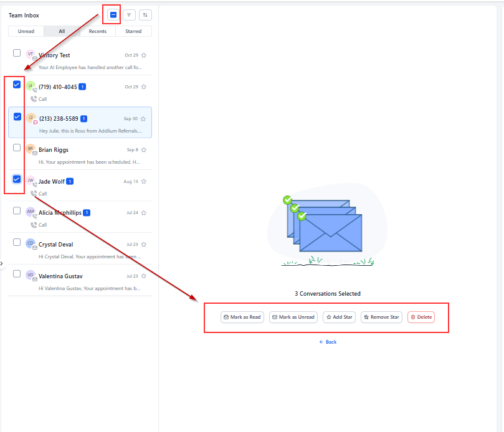Screen dimensions: 504x432
Task: Star the Brian Riggs conversation
Action: tap(144, 150)
